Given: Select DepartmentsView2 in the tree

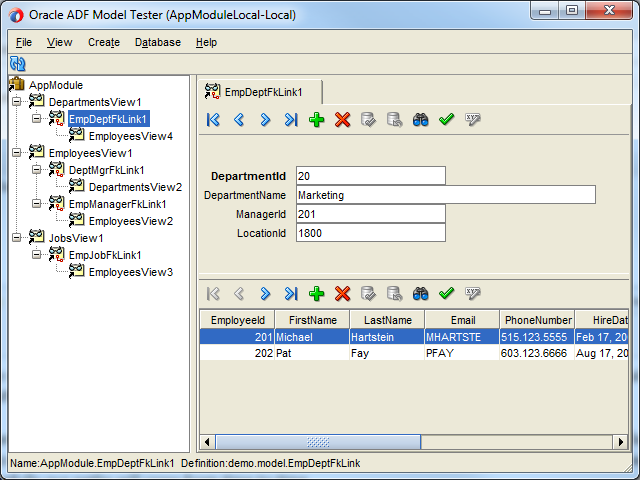Looking at the screenshot, I should pyautogui.click(x=135, y=187).
